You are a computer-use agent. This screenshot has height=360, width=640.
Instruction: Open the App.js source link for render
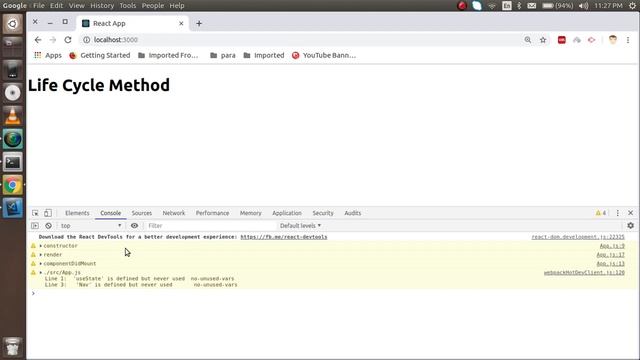(x=610, y=255)
